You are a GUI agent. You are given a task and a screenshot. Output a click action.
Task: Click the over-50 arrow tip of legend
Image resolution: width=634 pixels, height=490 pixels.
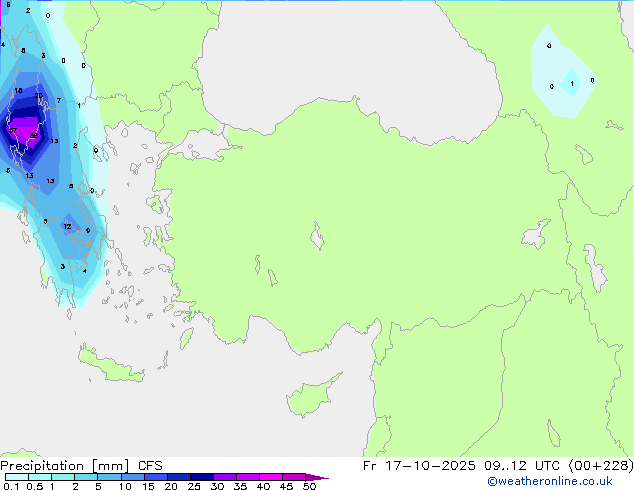pyautogui.click(x=317, y=477)
